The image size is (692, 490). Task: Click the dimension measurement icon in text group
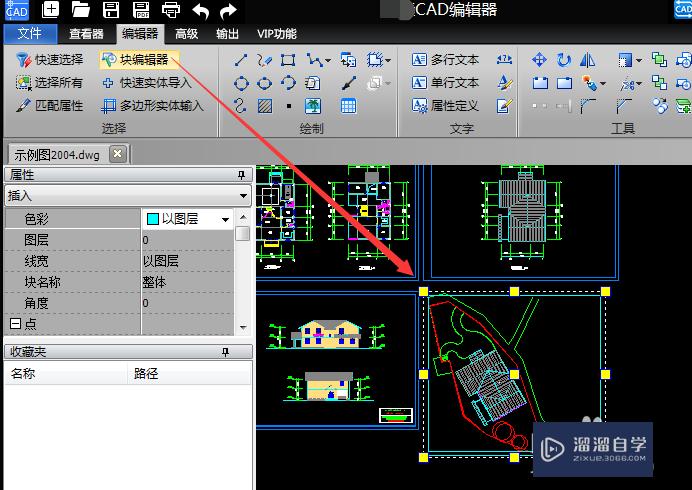coord(504,59)
